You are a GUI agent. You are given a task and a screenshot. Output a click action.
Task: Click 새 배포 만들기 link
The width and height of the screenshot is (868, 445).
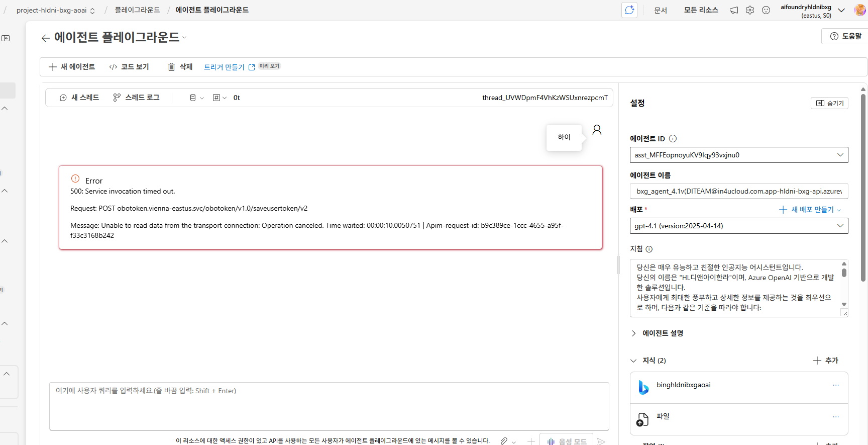tap(810, 210)
